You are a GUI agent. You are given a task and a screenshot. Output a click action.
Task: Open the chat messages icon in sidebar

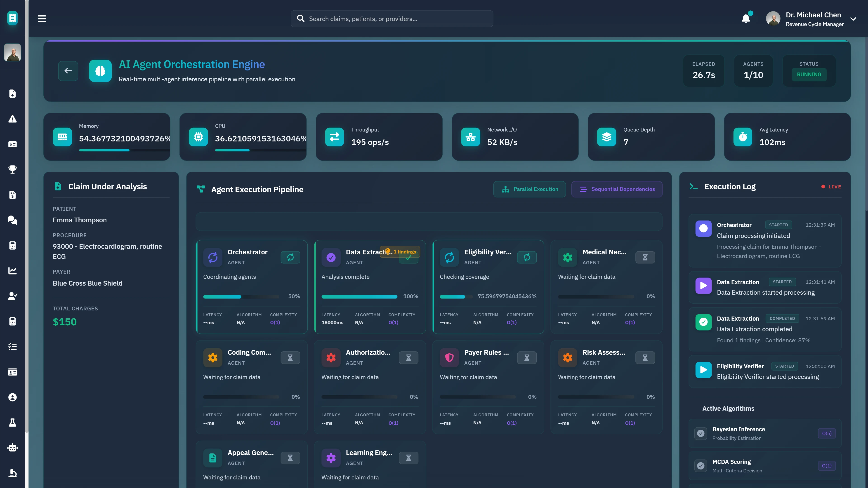(12, 220)
